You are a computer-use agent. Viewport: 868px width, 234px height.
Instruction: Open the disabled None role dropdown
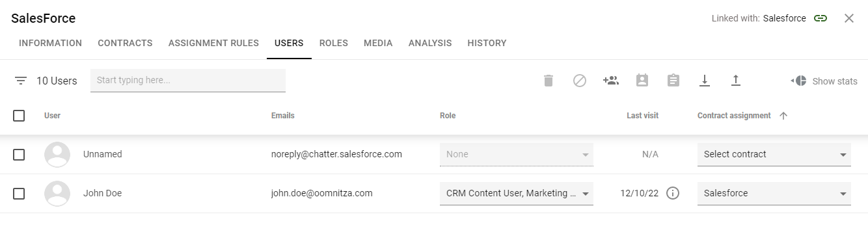(517, 154)
